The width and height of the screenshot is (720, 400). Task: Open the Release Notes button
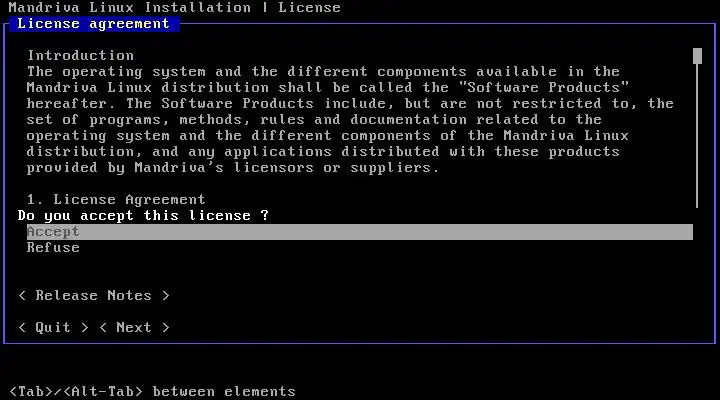[x=94, y=295]
